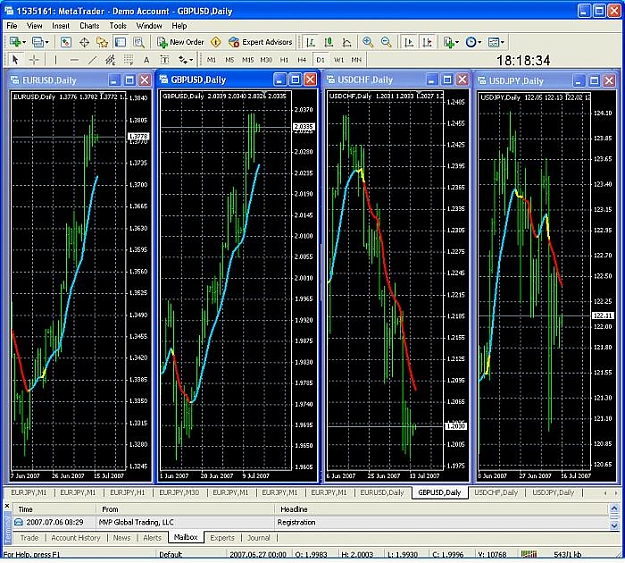Set timeframe to M1
Screen dimensions: 625x563
click(x=211, y=60)
